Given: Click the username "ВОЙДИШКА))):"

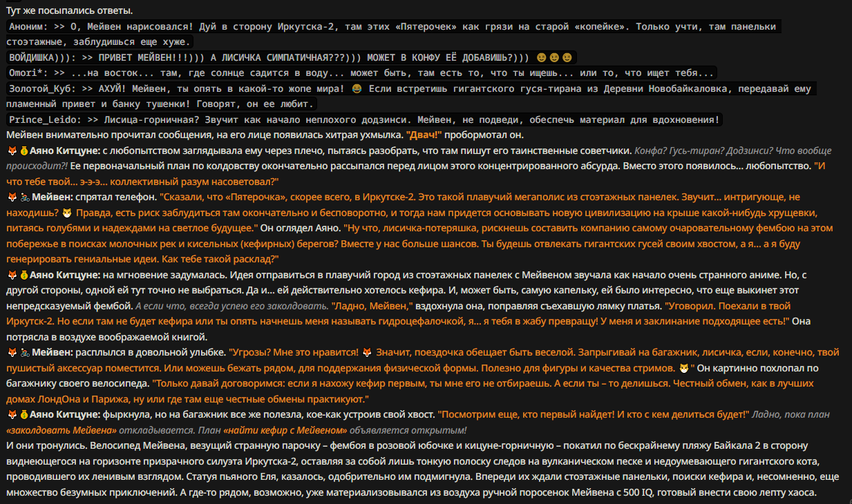Looking at the screenshot, I should 42,57.
